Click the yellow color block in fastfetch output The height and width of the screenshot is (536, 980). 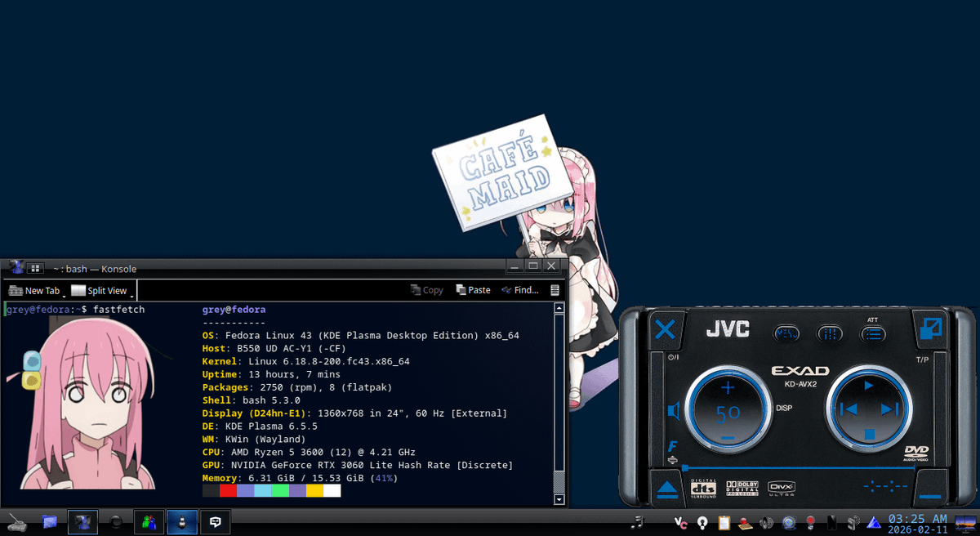click(314, 490)
